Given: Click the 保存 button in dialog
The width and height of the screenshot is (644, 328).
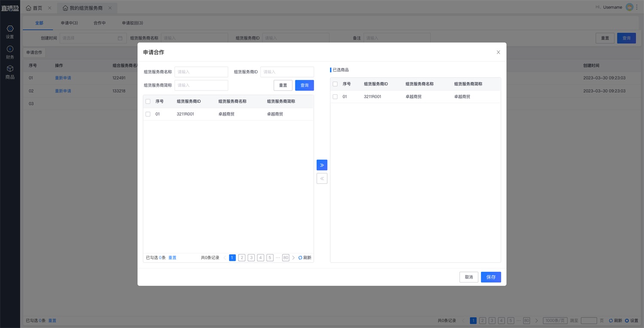Looking at the screenshot, I should coord(491,277).
